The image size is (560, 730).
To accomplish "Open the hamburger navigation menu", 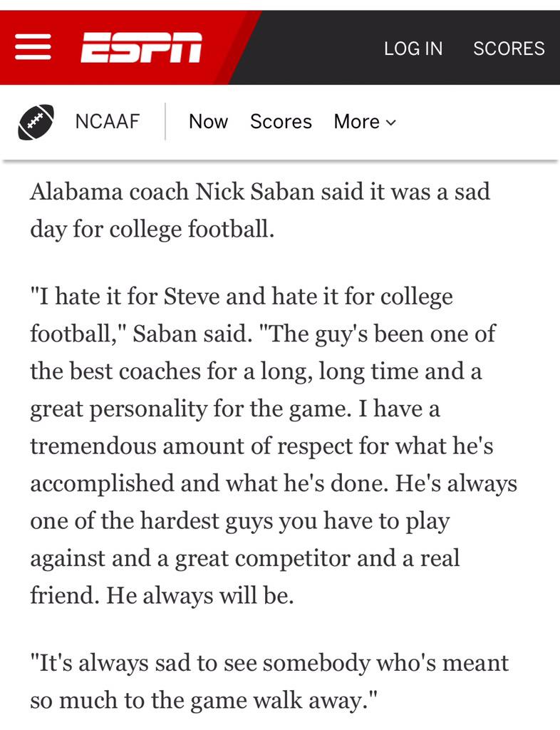I will (33, 48).
